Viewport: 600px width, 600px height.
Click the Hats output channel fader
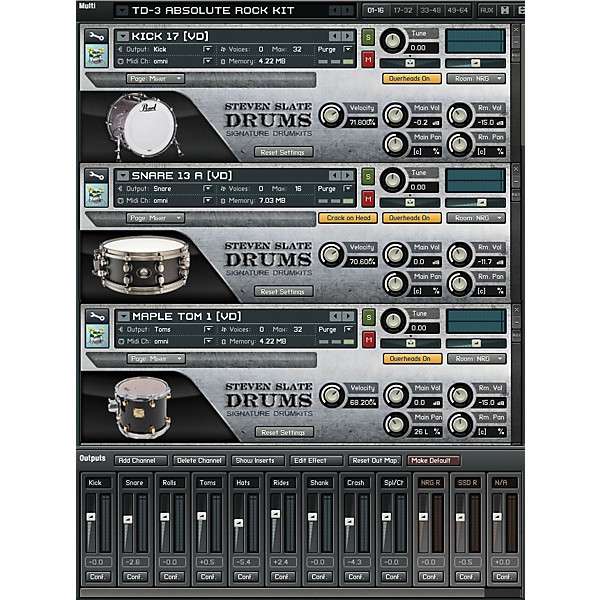[238, 523]
